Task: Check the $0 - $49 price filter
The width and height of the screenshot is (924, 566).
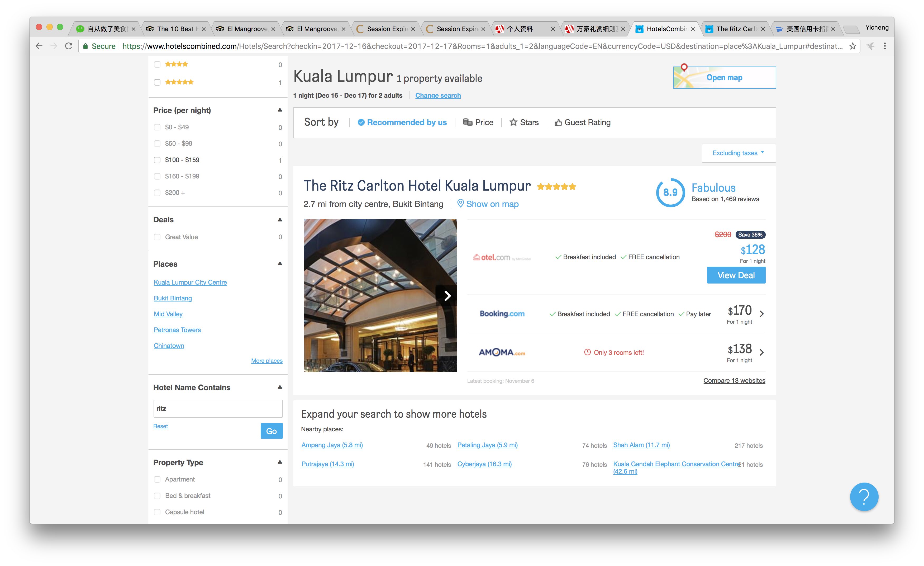Action: 157,127
